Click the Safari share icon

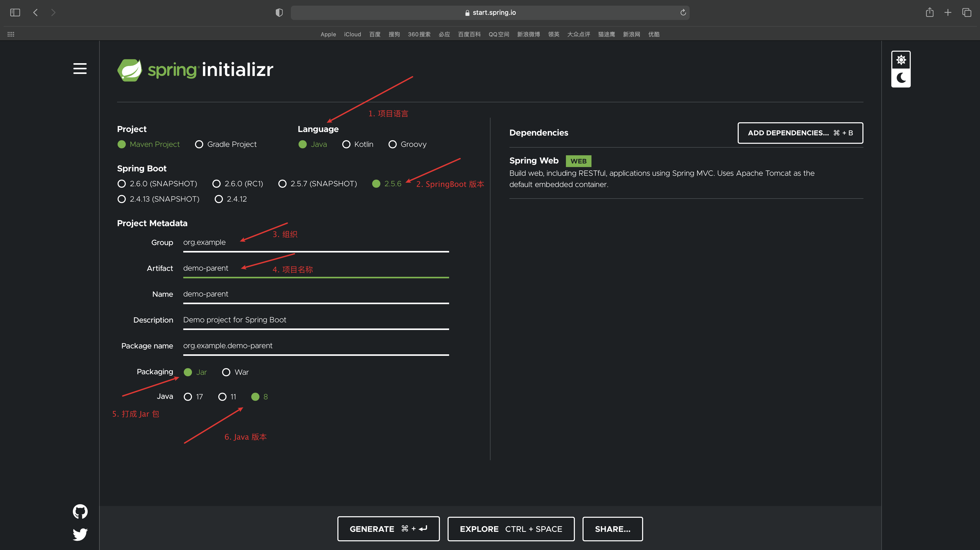click(x=929, y=13)
